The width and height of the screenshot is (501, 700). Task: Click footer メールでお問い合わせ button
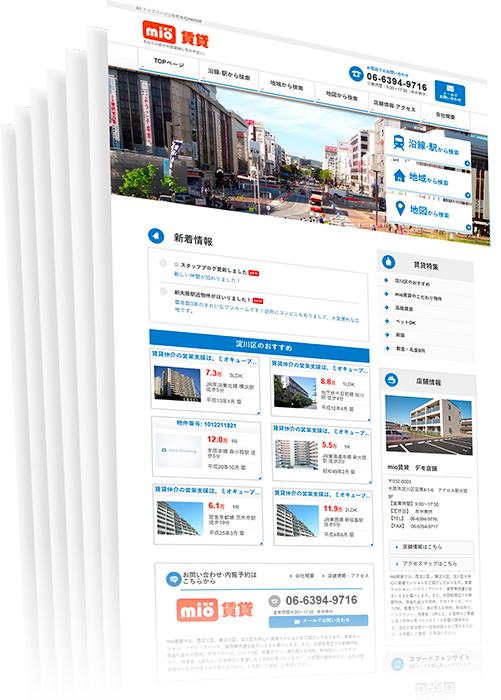[x=319, y=621]
